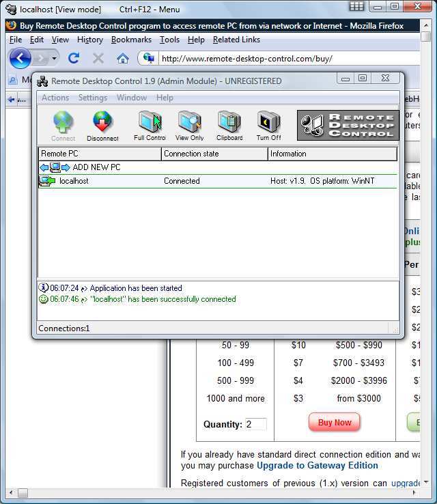437x504 pixels.
Task: Click the Firefox logo in browser title bar
Action: coord(11,25)
